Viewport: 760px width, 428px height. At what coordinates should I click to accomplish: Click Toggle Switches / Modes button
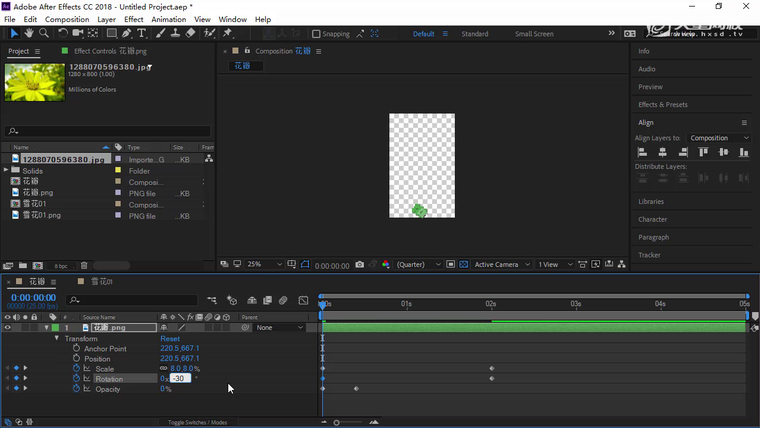pos(197,423)
